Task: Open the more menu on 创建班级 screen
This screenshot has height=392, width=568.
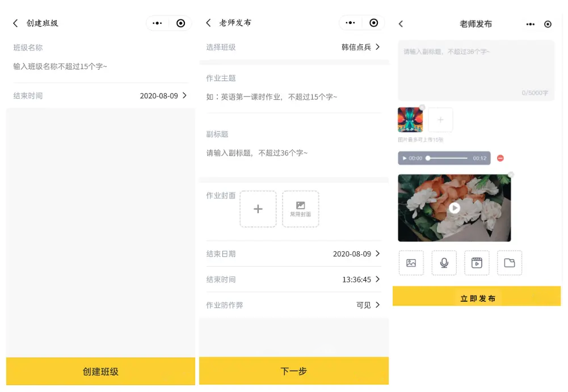Action: (157, 23)
